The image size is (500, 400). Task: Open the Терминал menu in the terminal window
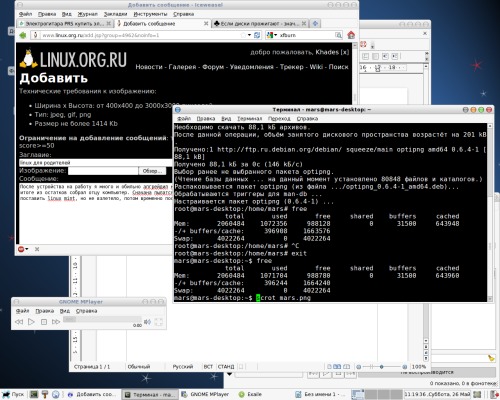(x=249, y=118)
